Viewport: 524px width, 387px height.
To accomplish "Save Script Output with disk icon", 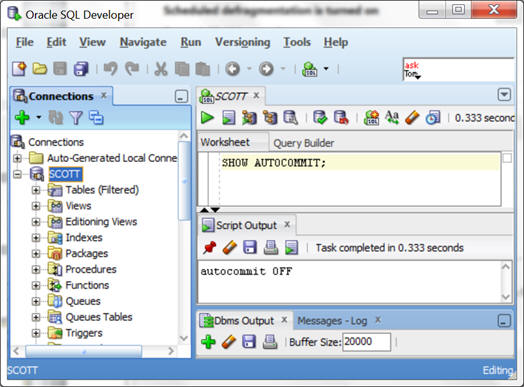I will pos(250,248).
